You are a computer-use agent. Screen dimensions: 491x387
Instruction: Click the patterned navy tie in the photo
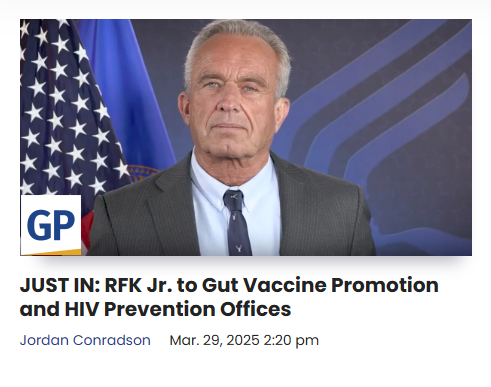click(236, 223)
